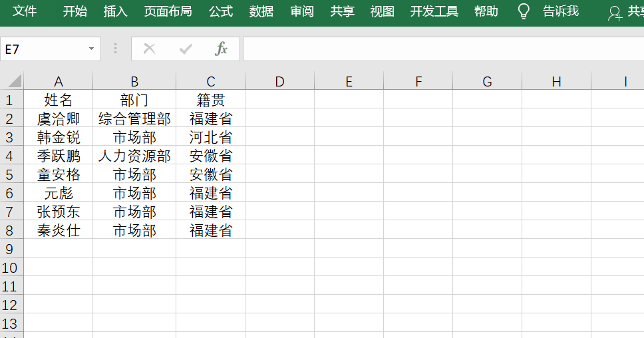Screen dimensions: 644x338
Task: Expand the Name Box dropdown arrow
Action: (x=91, y=49)
